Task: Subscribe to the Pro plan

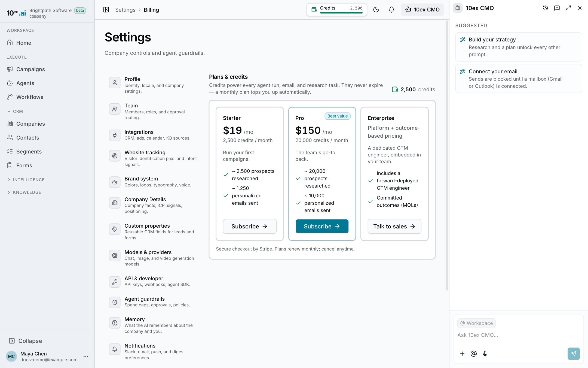Action: point(322,226)
